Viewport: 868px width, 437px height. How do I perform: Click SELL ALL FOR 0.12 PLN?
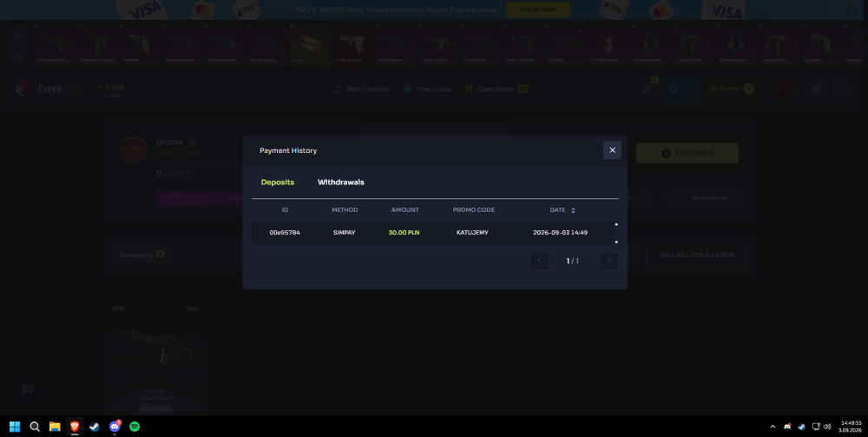click(x=697, y=255)
